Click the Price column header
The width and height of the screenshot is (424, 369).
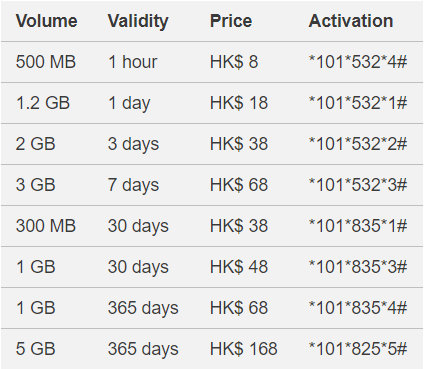(231, 21)
